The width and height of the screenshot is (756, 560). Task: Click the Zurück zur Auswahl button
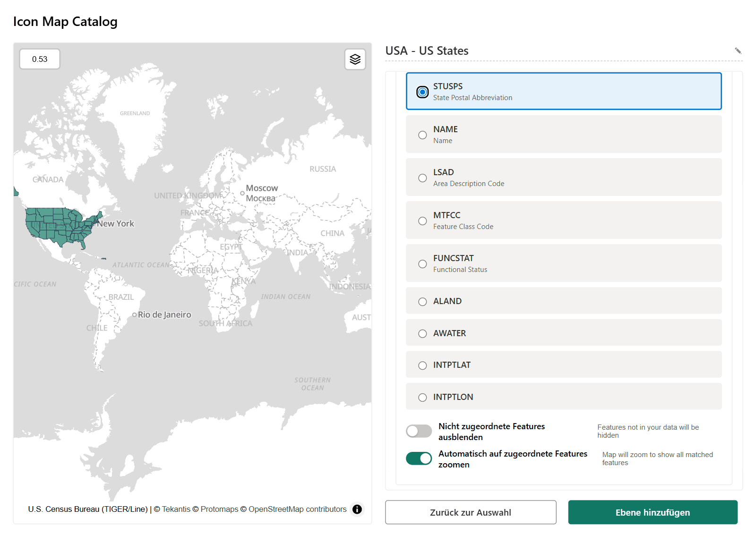pyautogui.click(x=471, y=512)
